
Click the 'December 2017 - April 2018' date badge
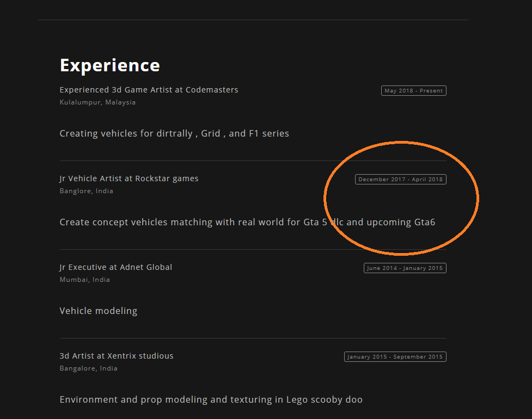click(400, 180)
